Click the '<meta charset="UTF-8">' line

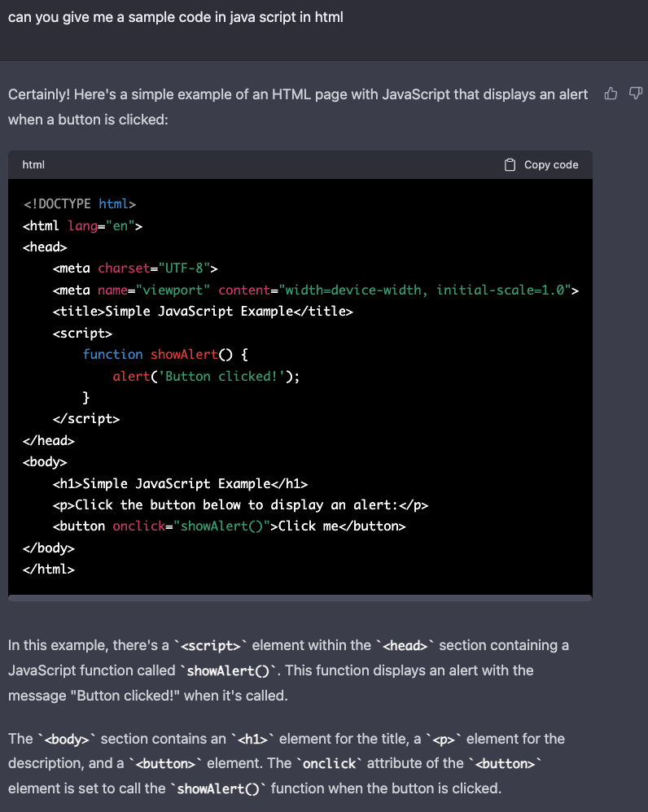[x=135, y=268]
